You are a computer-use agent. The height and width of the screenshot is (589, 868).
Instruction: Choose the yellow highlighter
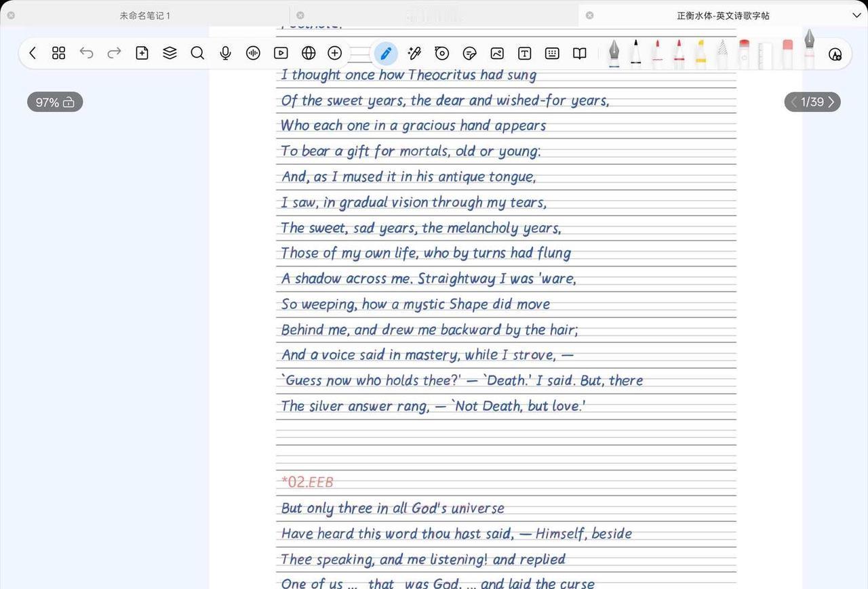701,54
